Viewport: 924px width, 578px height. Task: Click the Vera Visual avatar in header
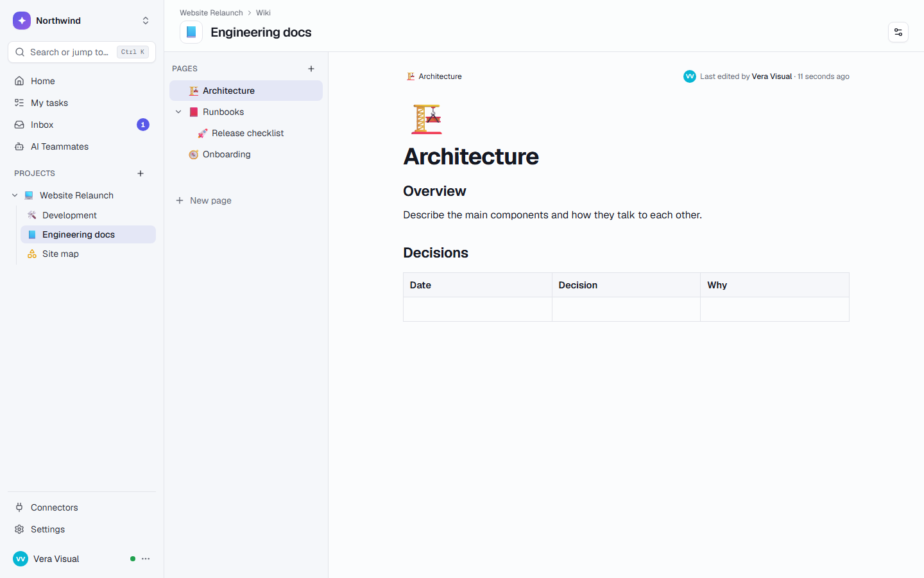690,76
